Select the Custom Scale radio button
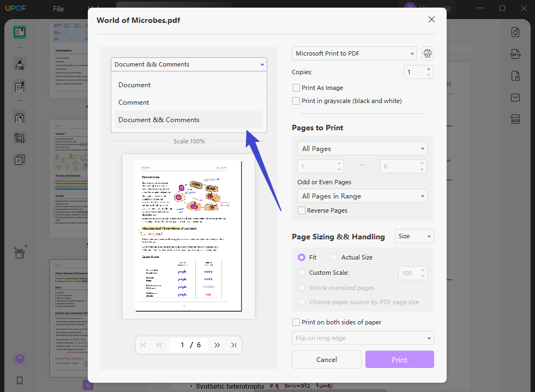Image resolution: width=535 pixels, height=392 pixels. click(x=301, y=273)
